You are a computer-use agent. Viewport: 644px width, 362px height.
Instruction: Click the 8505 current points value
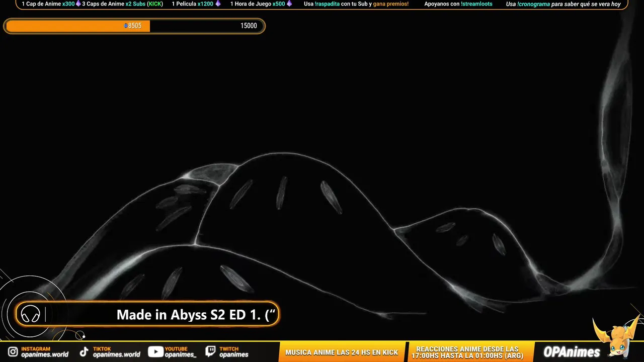pyautogui.click(x=135, y=26)
